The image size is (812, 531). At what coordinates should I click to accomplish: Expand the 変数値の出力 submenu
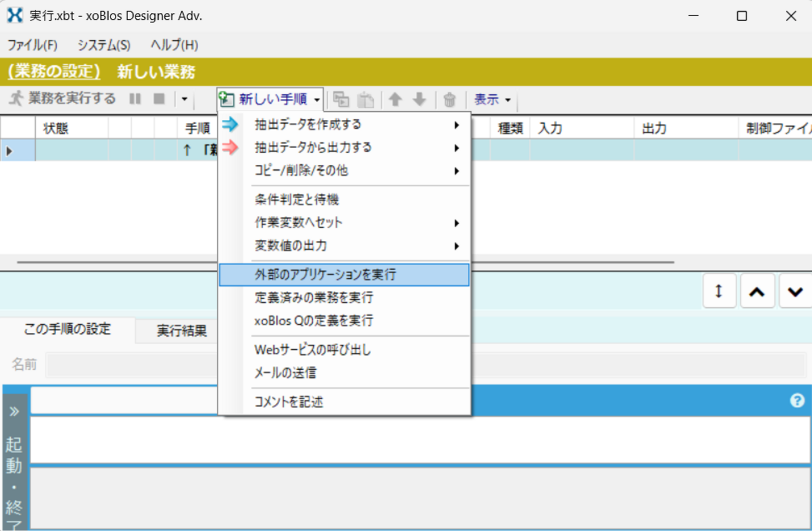344,246
